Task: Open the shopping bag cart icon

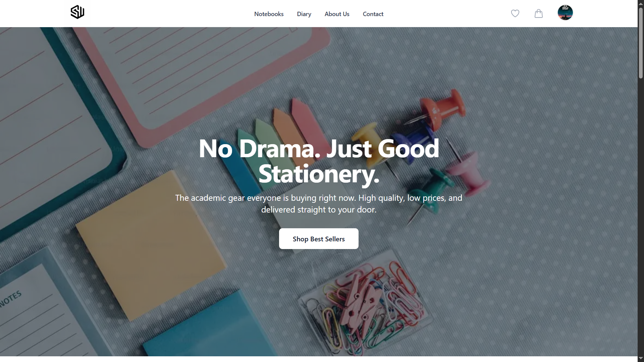Action: [x=539, y=13]
